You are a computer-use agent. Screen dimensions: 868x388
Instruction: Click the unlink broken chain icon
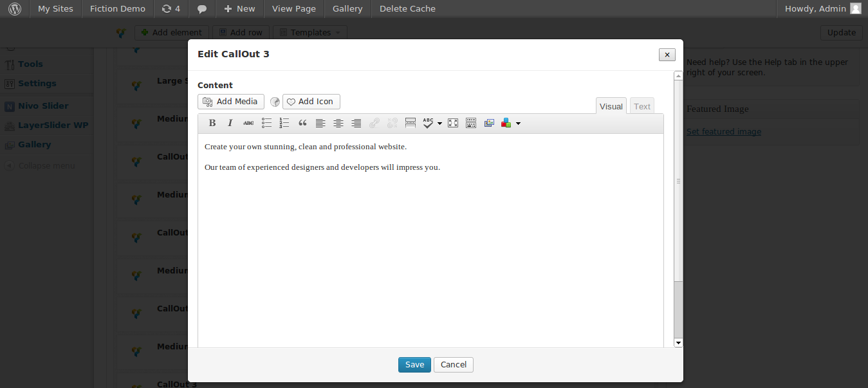pos(392,123)
